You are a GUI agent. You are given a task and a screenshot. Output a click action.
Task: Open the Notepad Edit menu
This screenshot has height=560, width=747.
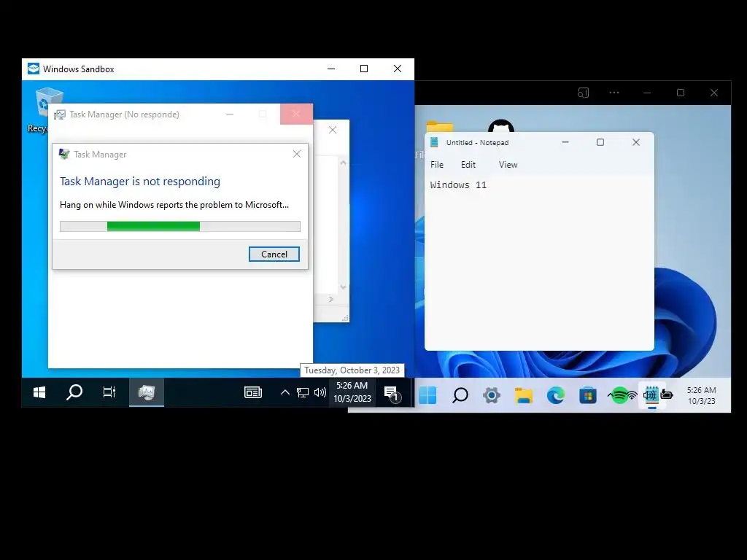pyautogui.click(x=468, y=165)
